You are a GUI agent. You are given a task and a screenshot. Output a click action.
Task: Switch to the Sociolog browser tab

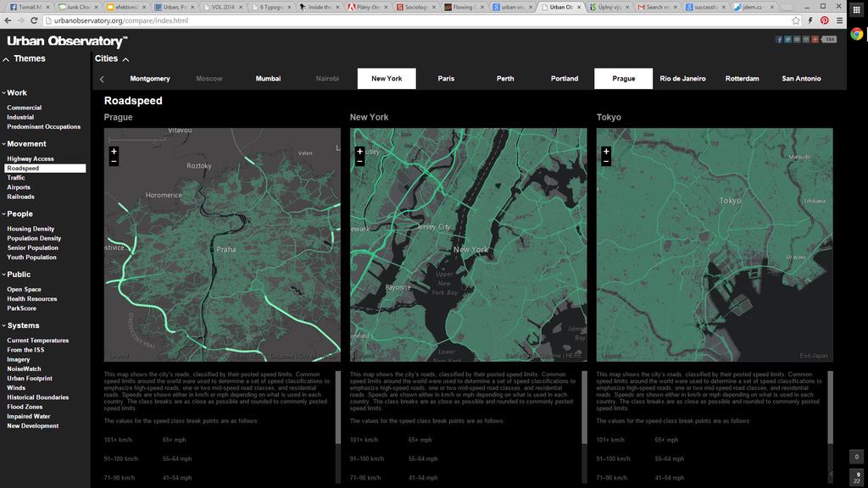click(416, 7)
